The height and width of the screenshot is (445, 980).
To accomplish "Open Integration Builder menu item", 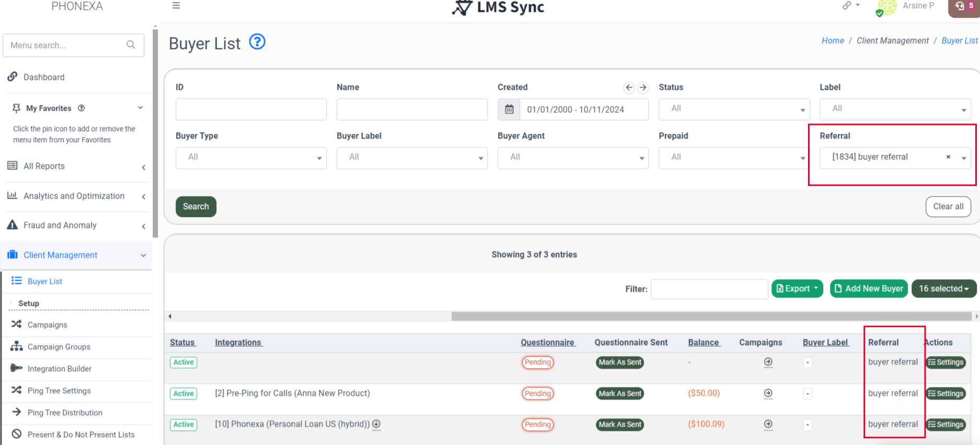I will (x=60, y=369).
